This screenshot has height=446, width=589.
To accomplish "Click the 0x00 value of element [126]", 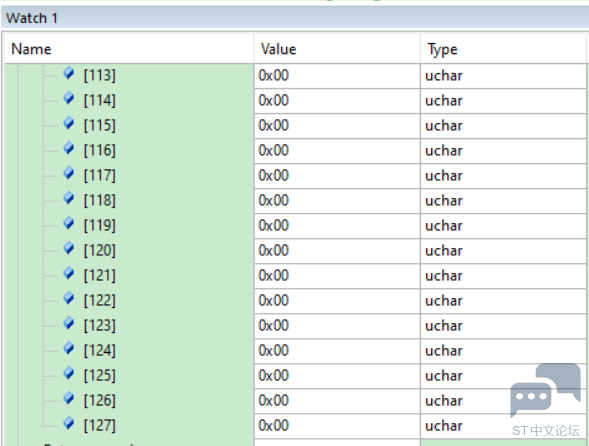I will coord(273,400).
